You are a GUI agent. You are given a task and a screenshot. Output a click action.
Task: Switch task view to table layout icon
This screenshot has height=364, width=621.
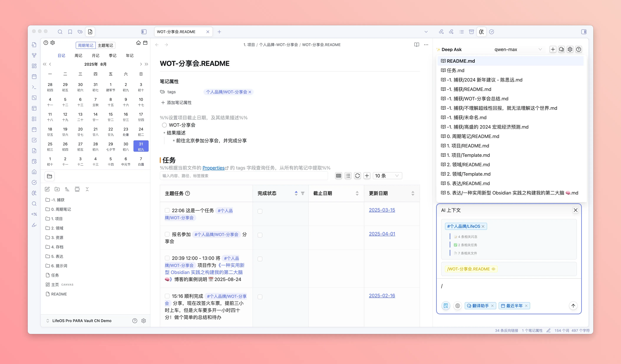339,176
